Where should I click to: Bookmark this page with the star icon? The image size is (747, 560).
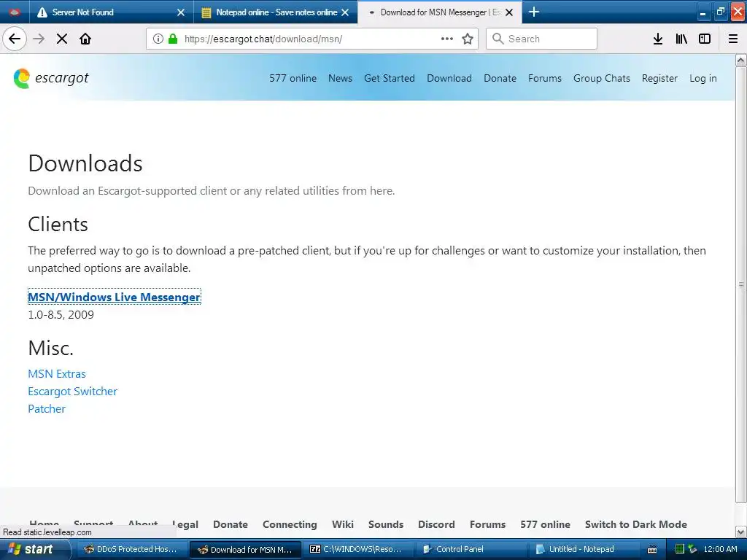click(468, 39)
